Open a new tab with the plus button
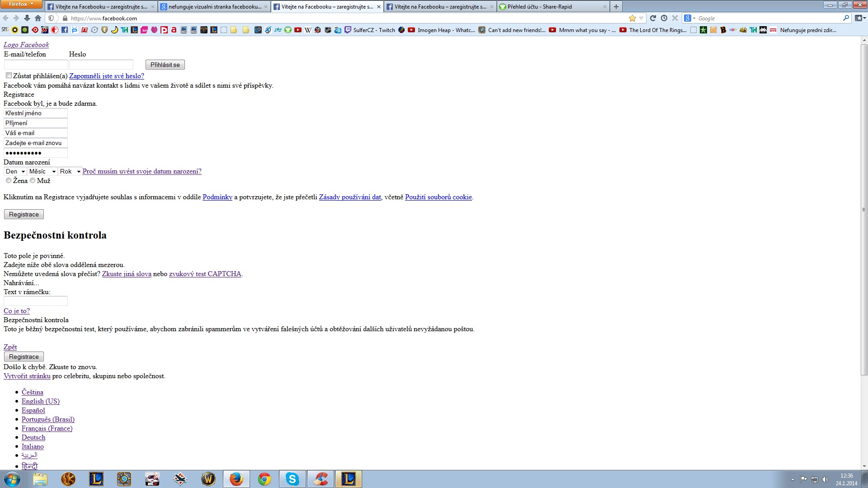 (x=616, y=7)
